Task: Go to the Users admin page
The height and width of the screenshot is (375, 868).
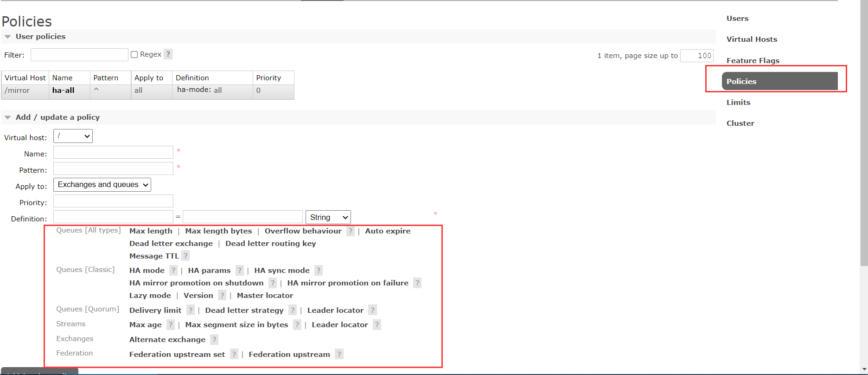Action: 737,19
